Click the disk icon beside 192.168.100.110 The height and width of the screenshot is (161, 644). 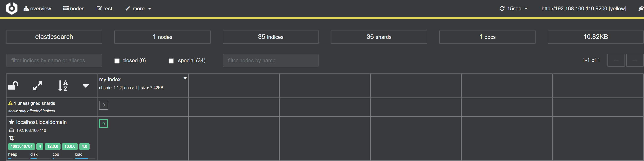coord(12,130)
